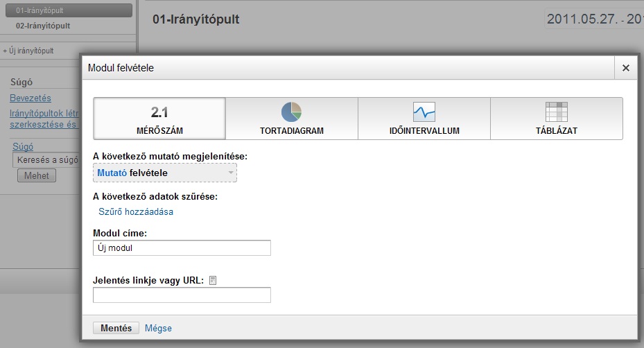
Task: Save module with Mentés button
Action: coord(116,328)
